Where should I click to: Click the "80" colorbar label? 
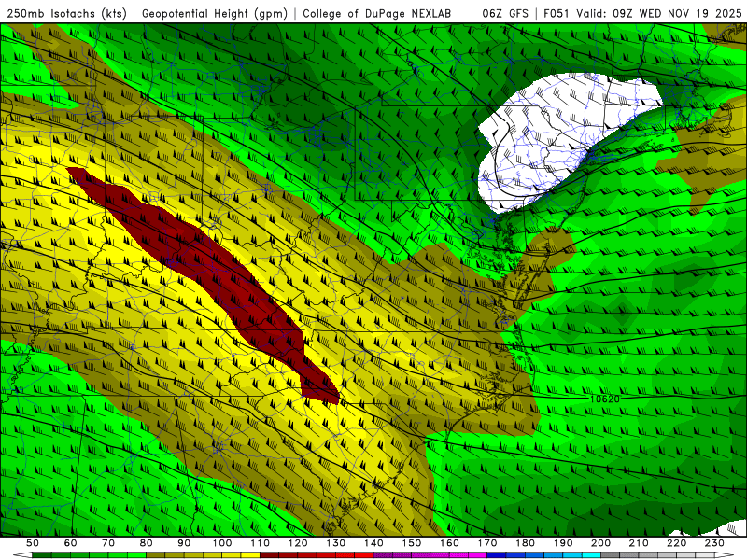[147, 543]
